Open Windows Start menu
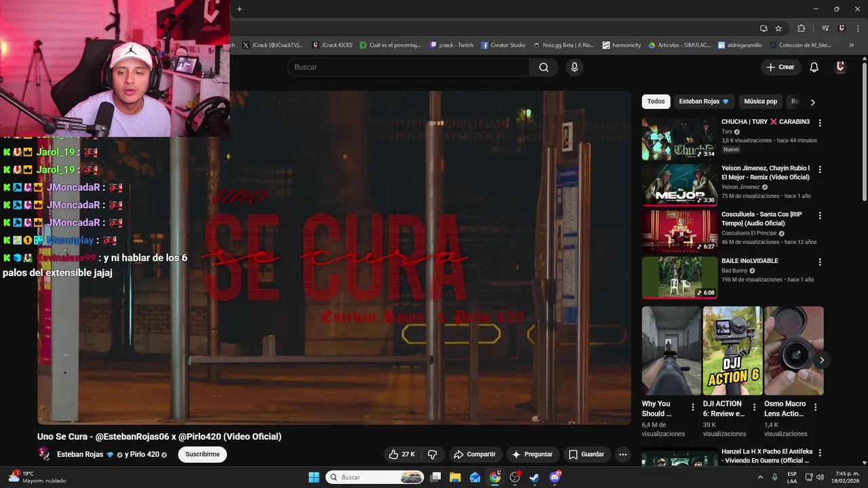868x488 pixels. coord(314,477)
